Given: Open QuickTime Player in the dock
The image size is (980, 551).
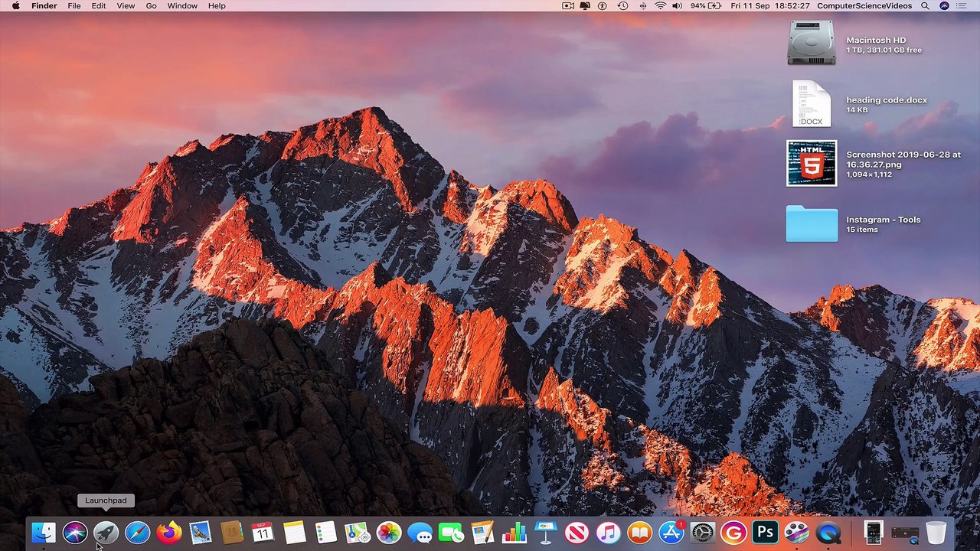Looking at the screenshot, I should tap(828, 533).
